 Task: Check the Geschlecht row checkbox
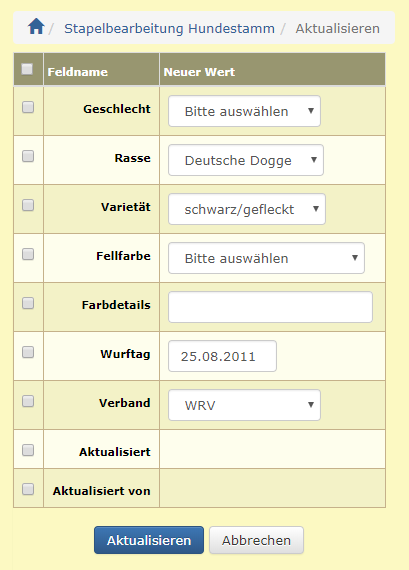point(28,107)
